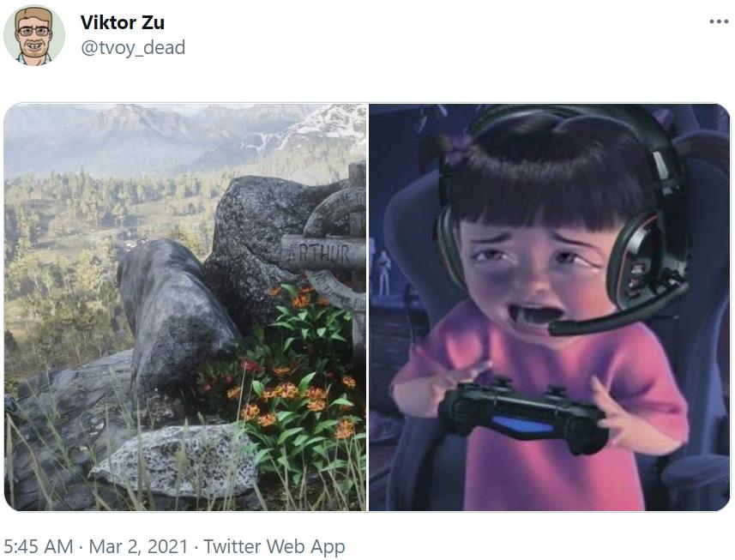The height and width of the screenshot is (560, 735).
Task: Click the headset microphone in right image
Action: point(600,317)
